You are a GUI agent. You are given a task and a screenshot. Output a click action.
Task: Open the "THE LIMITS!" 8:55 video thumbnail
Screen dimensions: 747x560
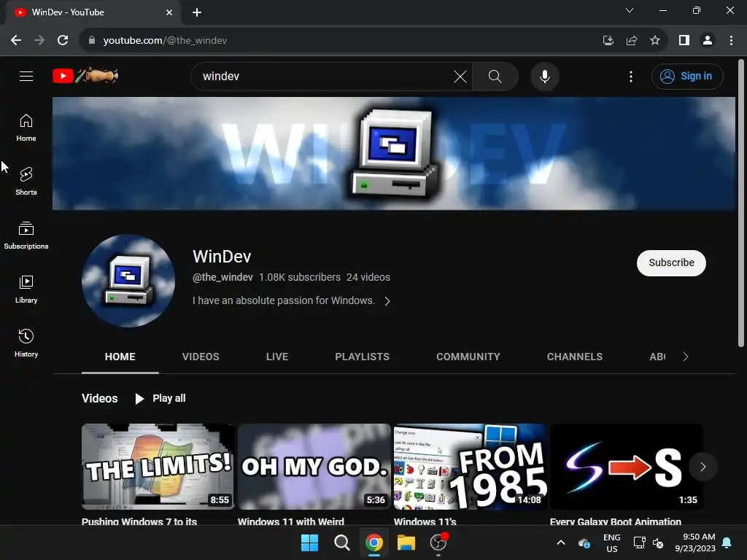pyautogui.click(x=158, y=467)
